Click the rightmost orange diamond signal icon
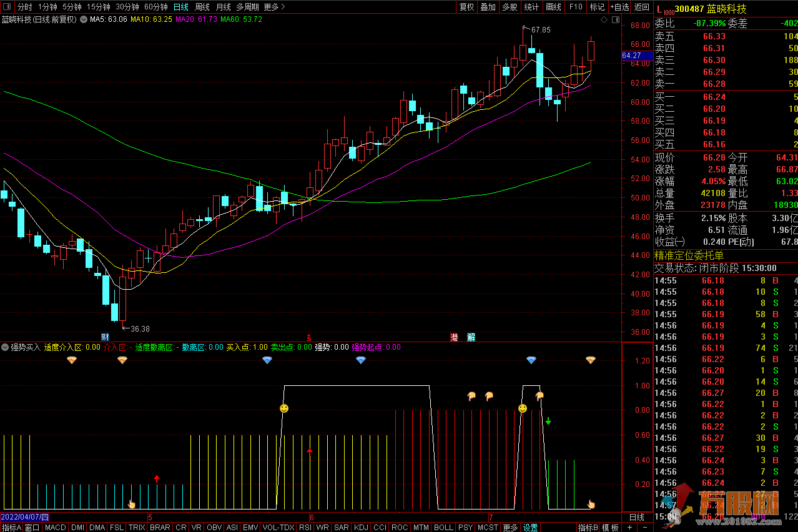The height and width of the screenshot is (532, 798). coord(590,360)
